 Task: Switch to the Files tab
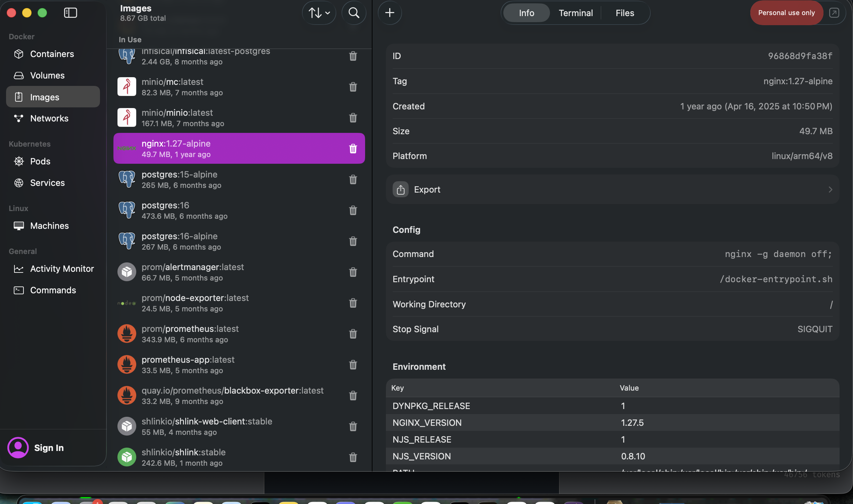[x=624, y=13]
